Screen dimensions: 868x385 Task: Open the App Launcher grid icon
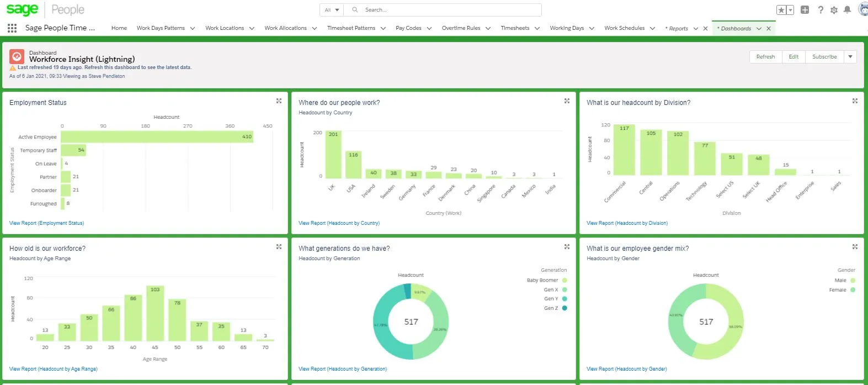click(x=12, y=28)
